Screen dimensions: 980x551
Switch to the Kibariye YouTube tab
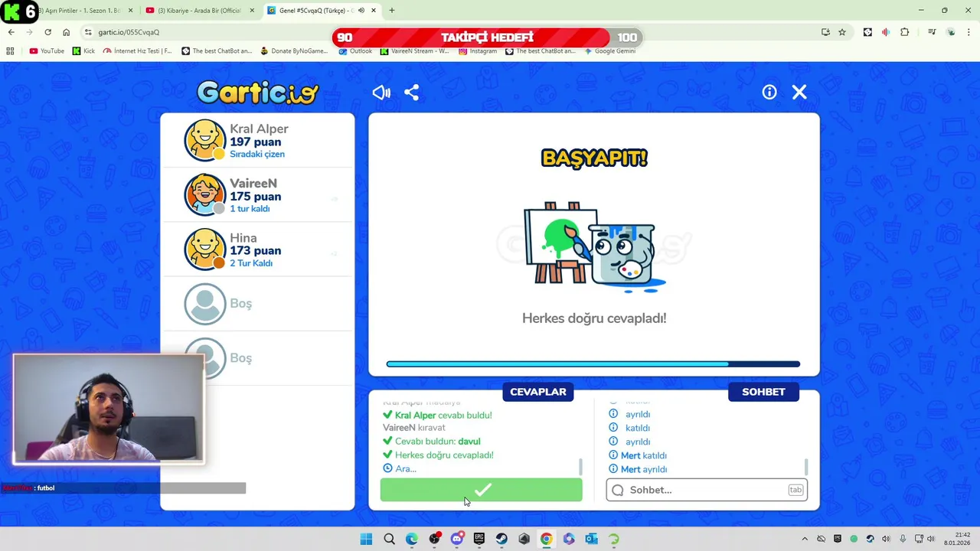199,11
